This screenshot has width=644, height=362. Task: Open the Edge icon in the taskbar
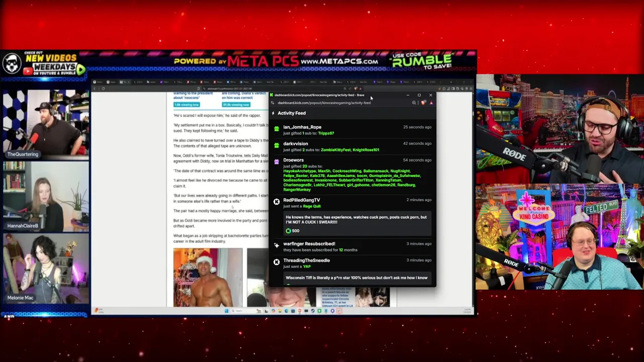[286, 311]
